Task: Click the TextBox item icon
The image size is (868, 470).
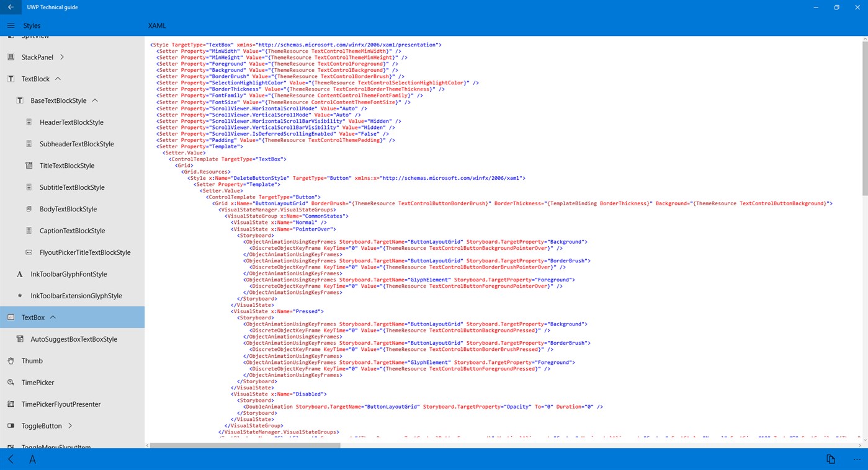Action: pos(11,317)
